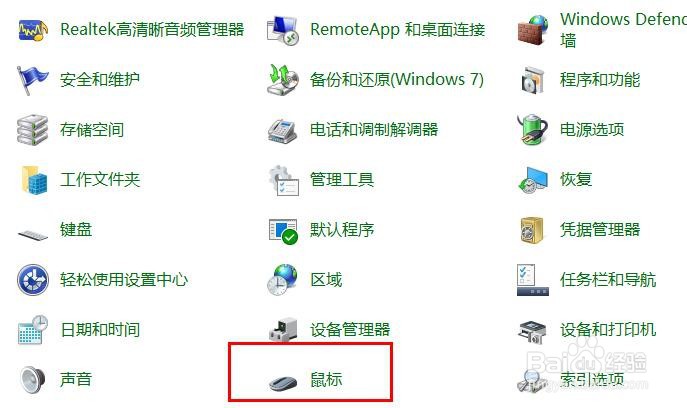Open the Windows Defender Firewall brick icon

tap(532, 30)
